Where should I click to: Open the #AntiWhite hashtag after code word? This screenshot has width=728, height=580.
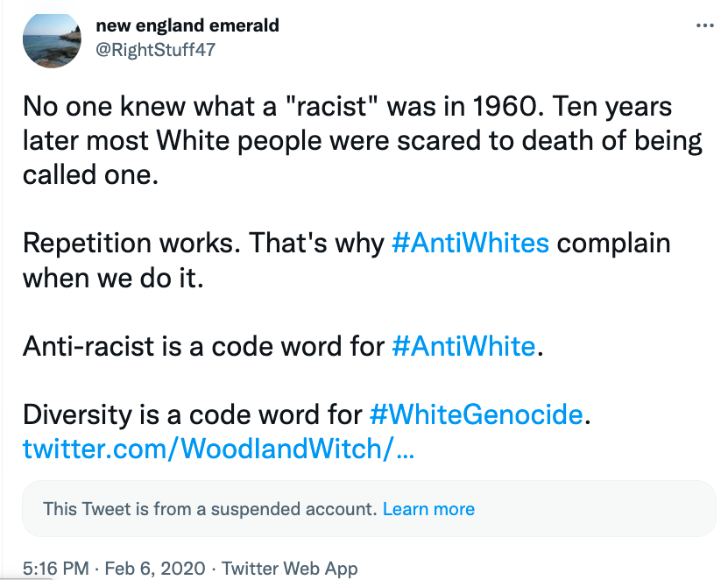click(x=463, y=346)
